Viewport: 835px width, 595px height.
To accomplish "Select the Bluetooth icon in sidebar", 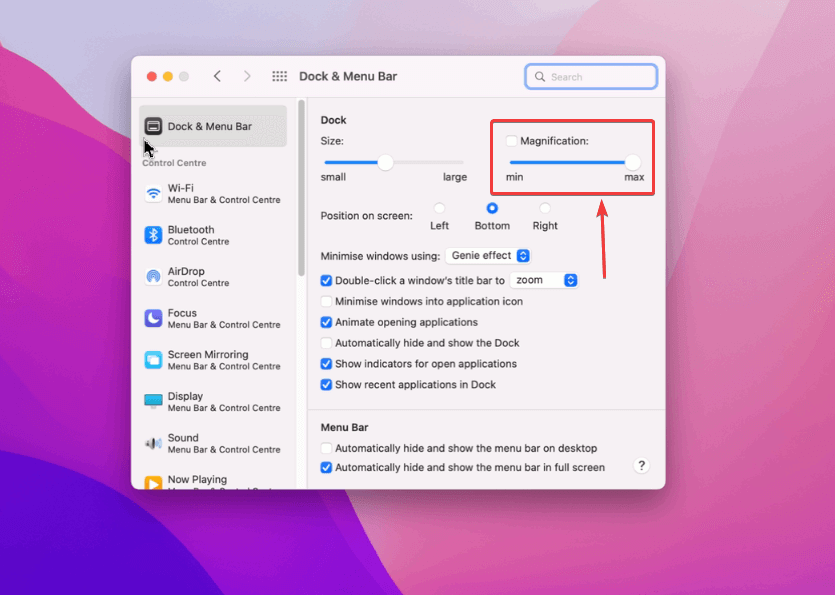I will click(153, 235).
